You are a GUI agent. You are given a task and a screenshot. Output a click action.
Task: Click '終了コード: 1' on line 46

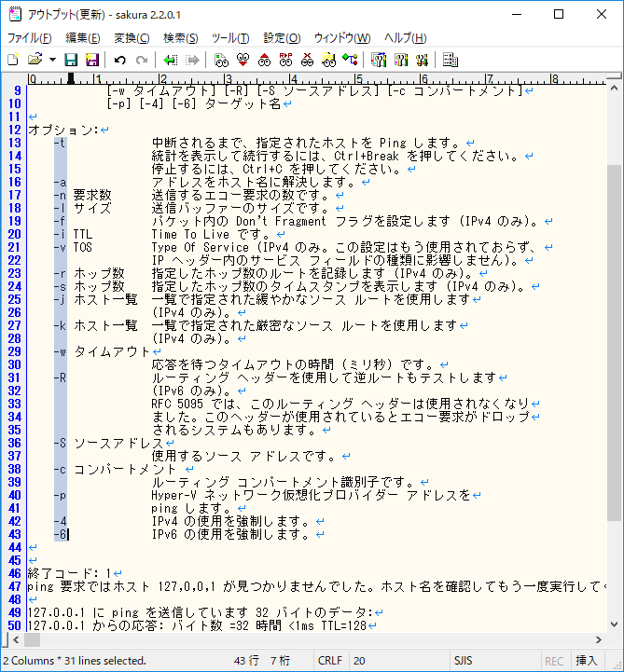69,573
